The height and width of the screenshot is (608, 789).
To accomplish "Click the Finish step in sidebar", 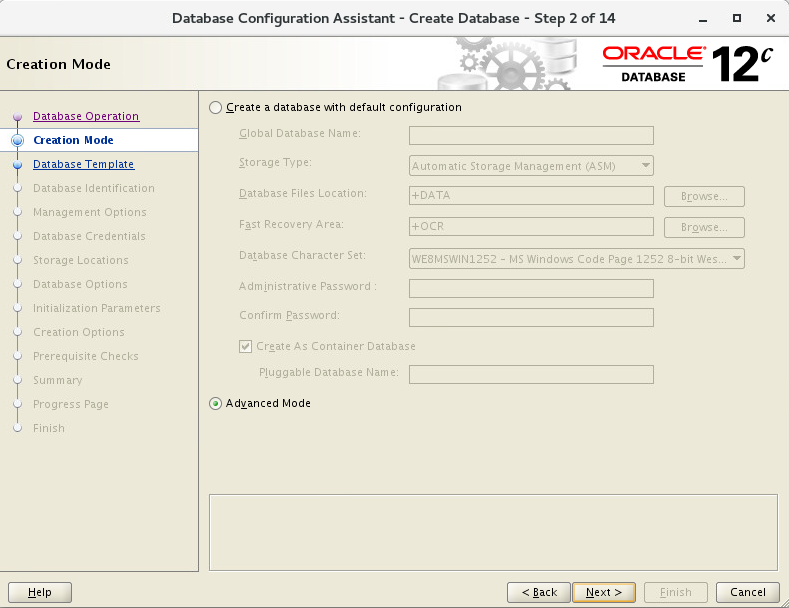I will (x=49, y=428).
